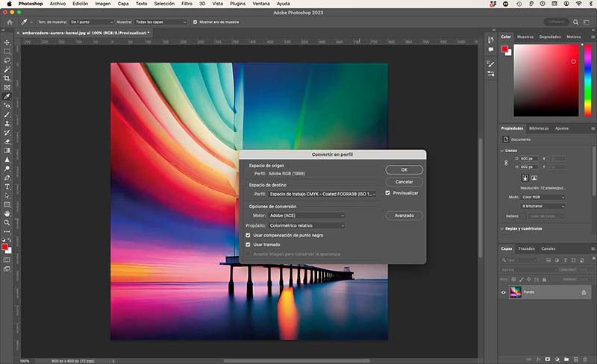Open Motor Adobe (ACE) dropdown
The width and height of the screenshot is (597, 364).
307,216
